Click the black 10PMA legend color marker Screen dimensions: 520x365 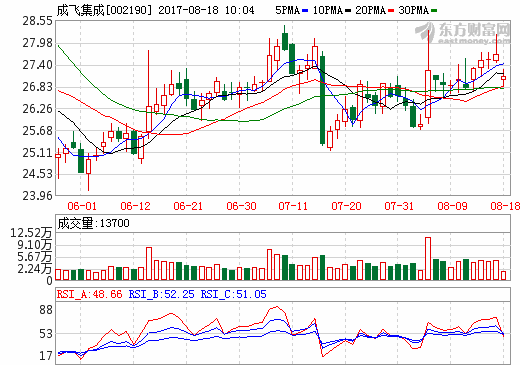coord(348,11)
